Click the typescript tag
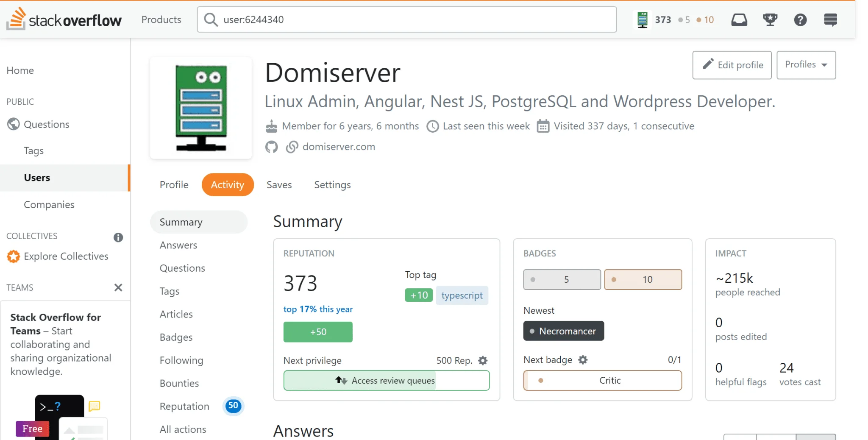Screen dimensions: 868x440 coord(462,295)
